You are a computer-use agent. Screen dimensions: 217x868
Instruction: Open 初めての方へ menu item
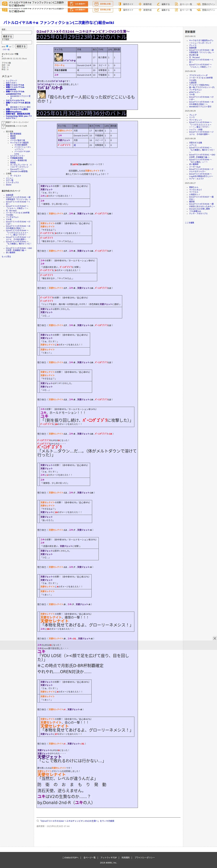click(x=11, y=83)
